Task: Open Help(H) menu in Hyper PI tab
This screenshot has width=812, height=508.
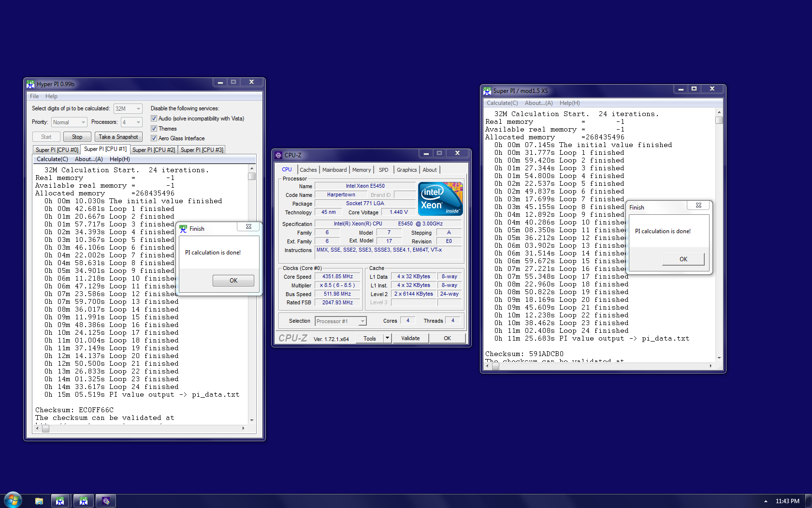Action: coord(120,159)
